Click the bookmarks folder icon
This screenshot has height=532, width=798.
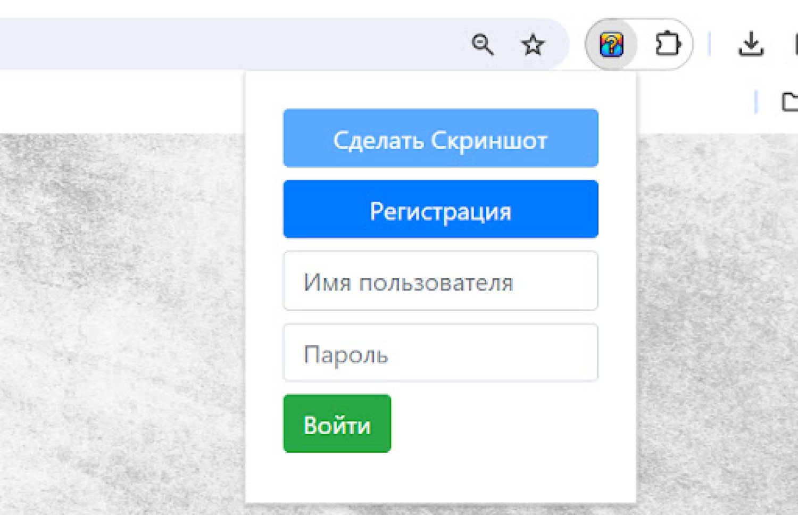(x=790, y=101)
